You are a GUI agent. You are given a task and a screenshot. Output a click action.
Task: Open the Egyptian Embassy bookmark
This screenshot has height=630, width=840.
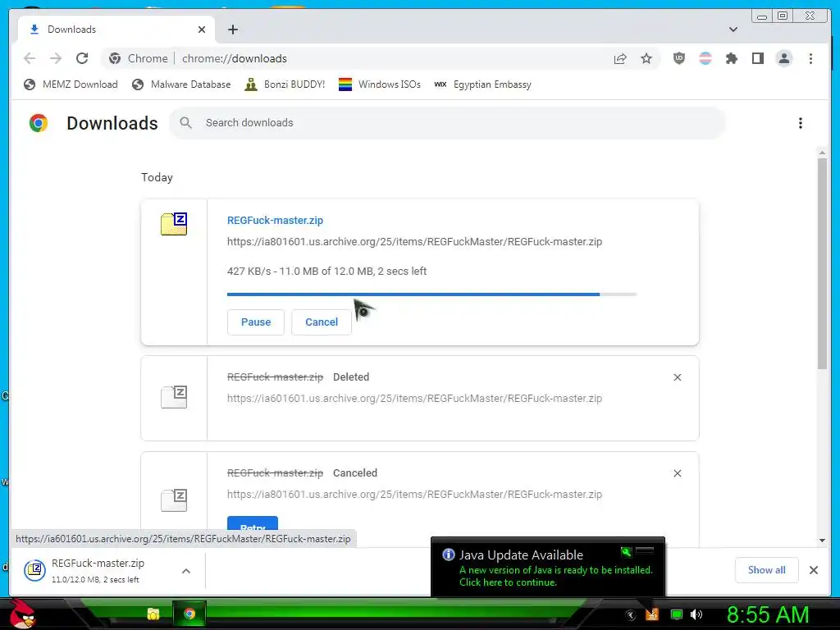[x=482, y=84]
